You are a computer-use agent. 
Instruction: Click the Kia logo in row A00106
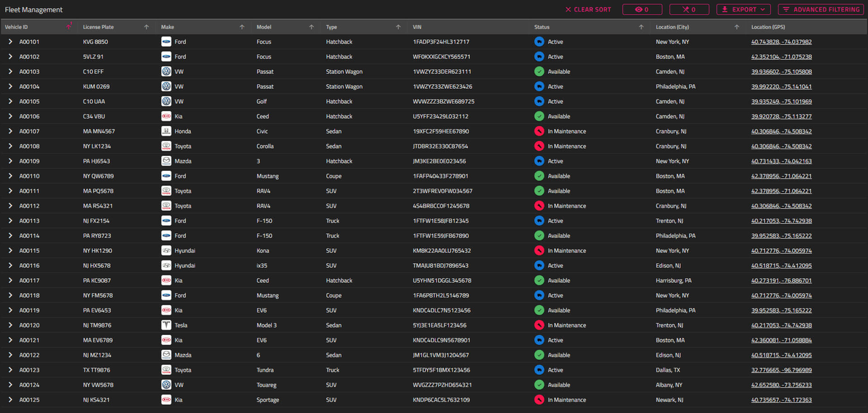pos(166,116)
